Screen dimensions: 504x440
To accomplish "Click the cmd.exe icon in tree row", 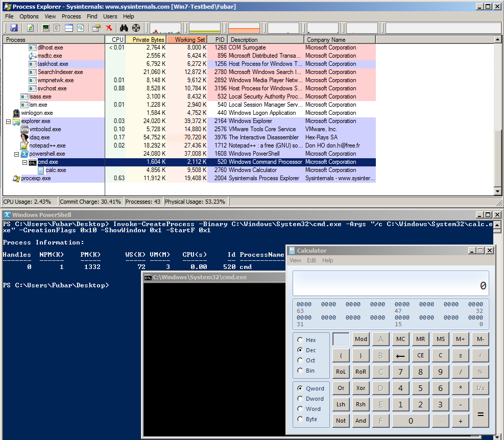I will coord(33,162).
